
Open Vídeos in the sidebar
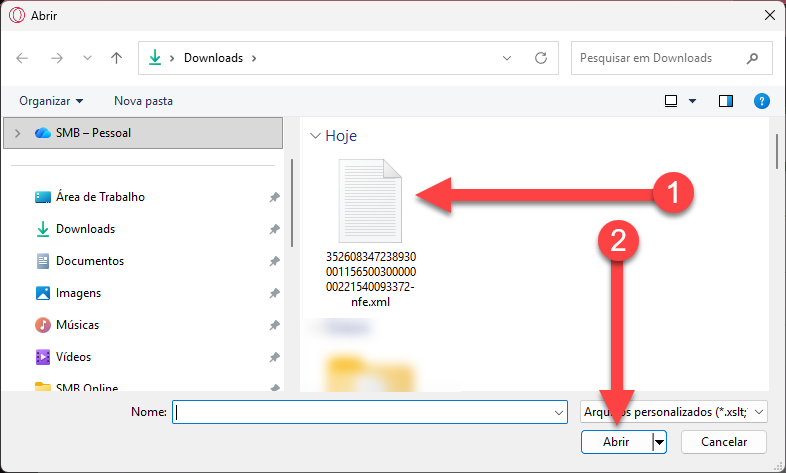tap(73, 357)
